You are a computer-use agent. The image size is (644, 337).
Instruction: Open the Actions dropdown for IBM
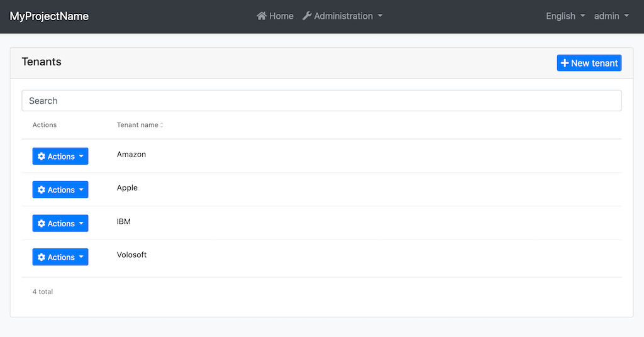point(60,224)
